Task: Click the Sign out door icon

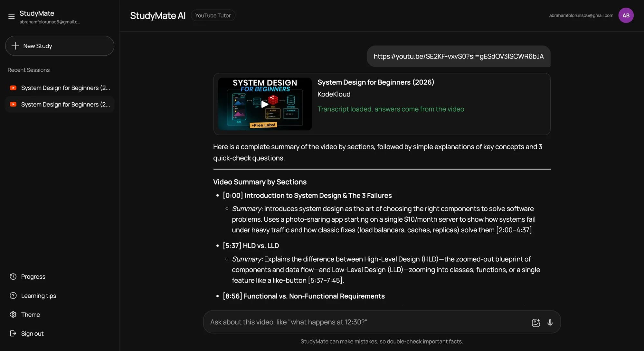Action: (x=13, y=333)
